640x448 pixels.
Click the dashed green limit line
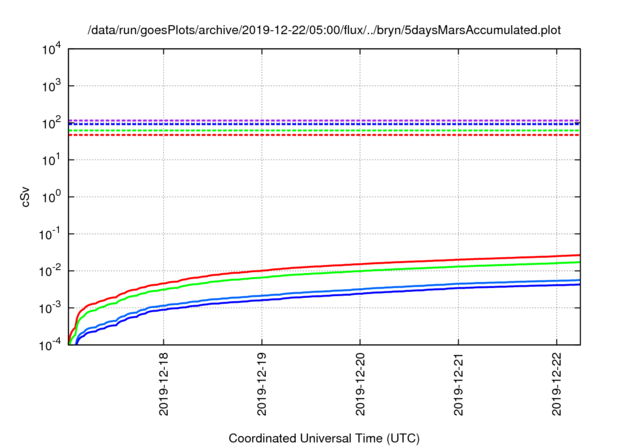324,131
